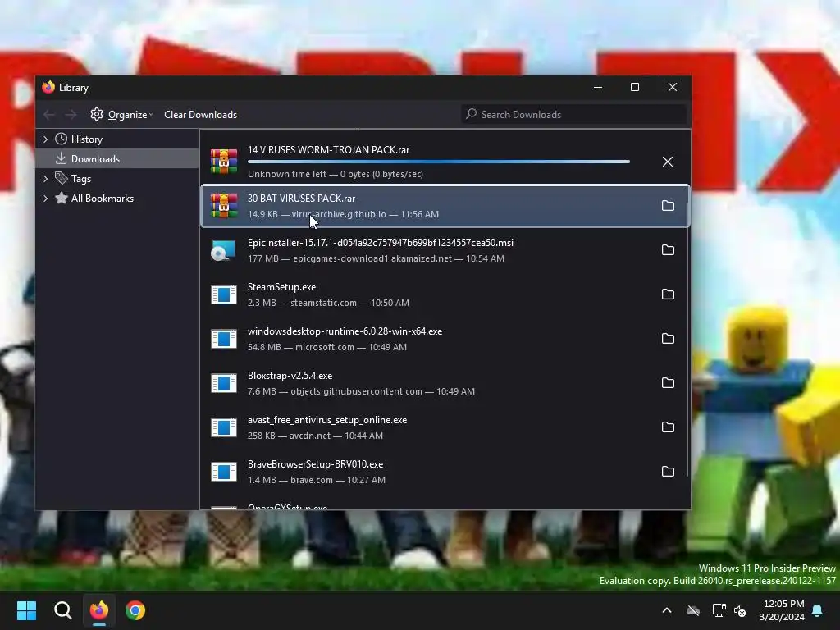Select BraveBrowserSetup-BRV010.exe file name
This screenshot has width=840, height=630.
tap(316, 464)
